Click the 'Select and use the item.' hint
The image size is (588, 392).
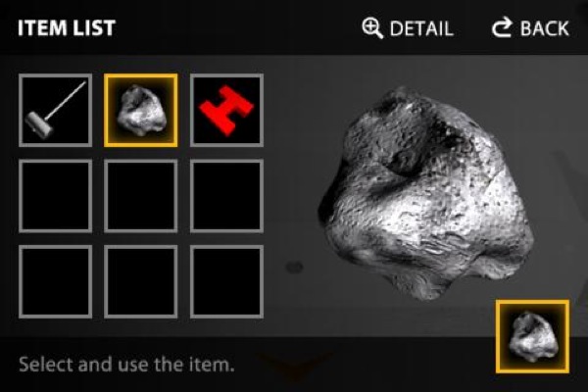click(x=126, y=365)
